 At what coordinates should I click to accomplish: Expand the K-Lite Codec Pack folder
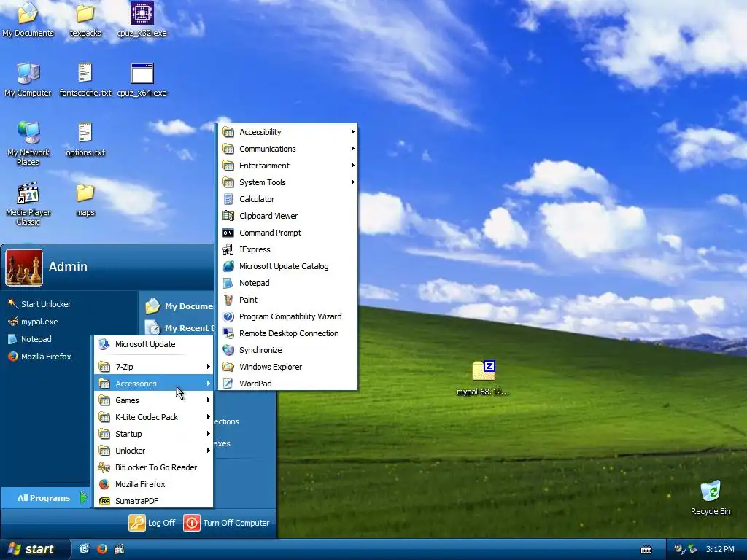153,417
